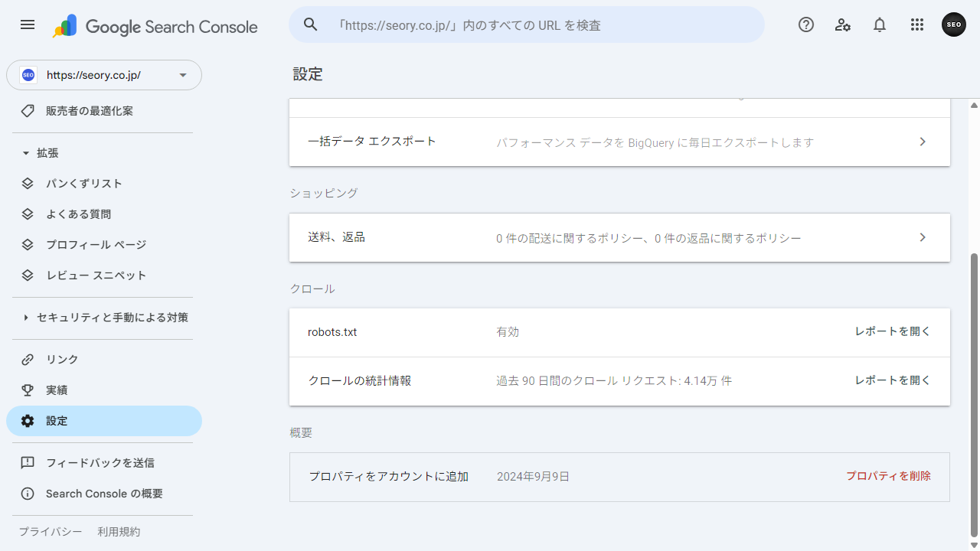Screen dimensions: 980x551
Task: Click the search magnifier icon
Action: [x=310, y=24]
